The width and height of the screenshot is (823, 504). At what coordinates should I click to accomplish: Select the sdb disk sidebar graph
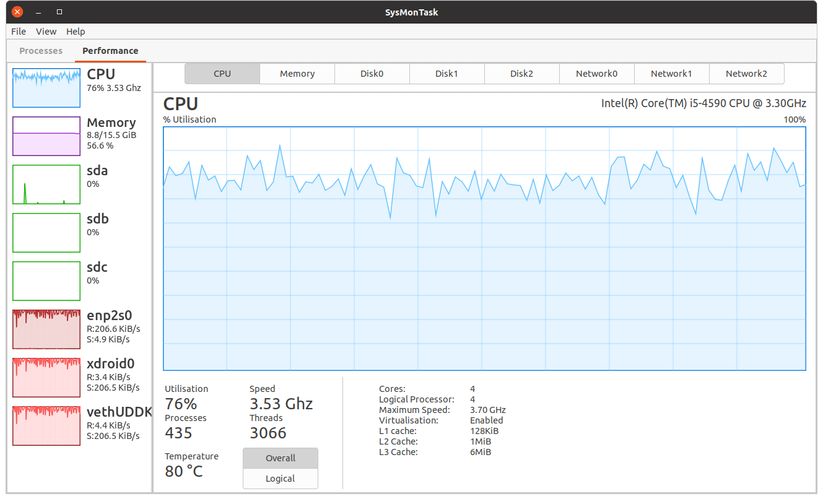tap(46, 232)
